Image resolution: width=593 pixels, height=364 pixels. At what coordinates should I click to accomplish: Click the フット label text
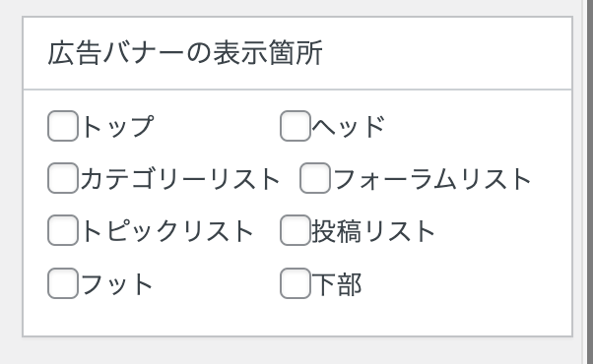tap(117, 284)
